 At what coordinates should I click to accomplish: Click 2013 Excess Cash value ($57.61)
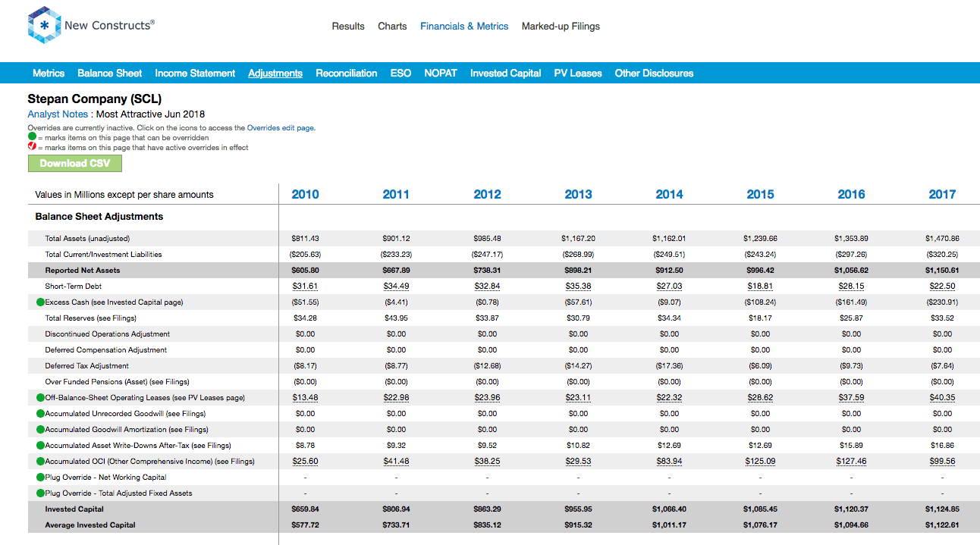pyautogui.click(x=578, y=302)
